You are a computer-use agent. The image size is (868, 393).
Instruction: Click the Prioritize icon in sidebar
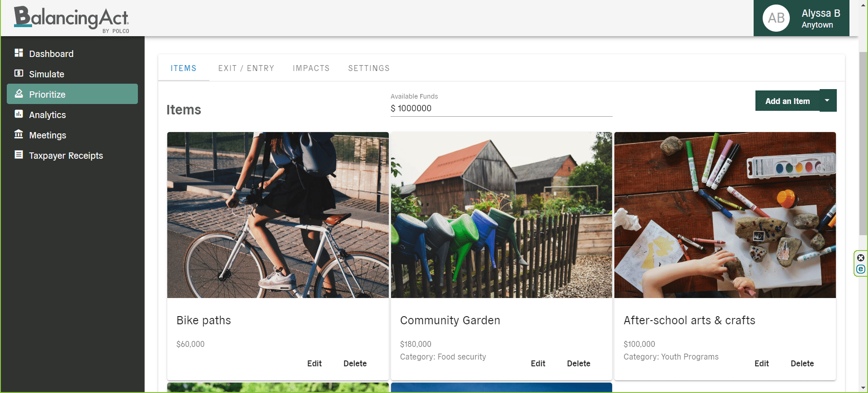pyautogui.click(x=19, y=94)
